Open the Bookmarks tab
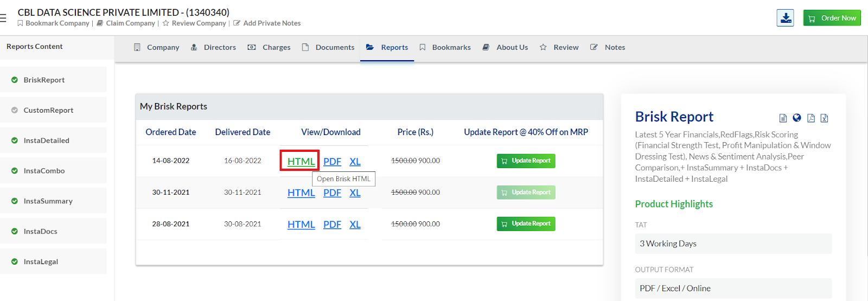The height and width of the screenshot is (301, 868). pos(445,48)
